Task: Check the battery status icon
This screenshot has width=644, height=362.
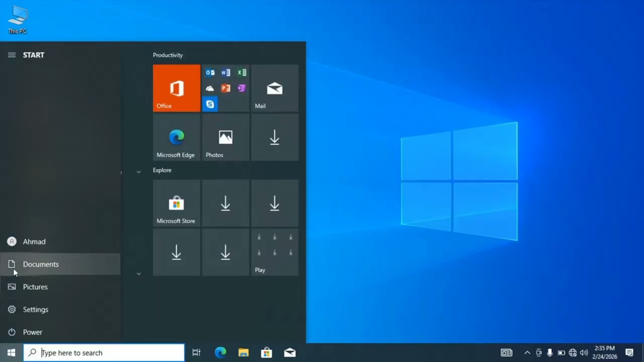Action: (561, 352)
